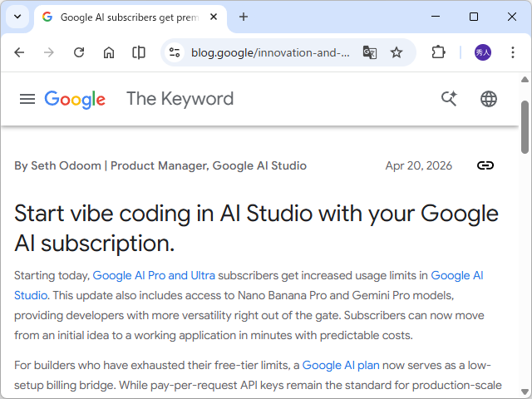Reload the current page
Image resolution: width=532 pixels, height=399 pixels.
(79, 52)
